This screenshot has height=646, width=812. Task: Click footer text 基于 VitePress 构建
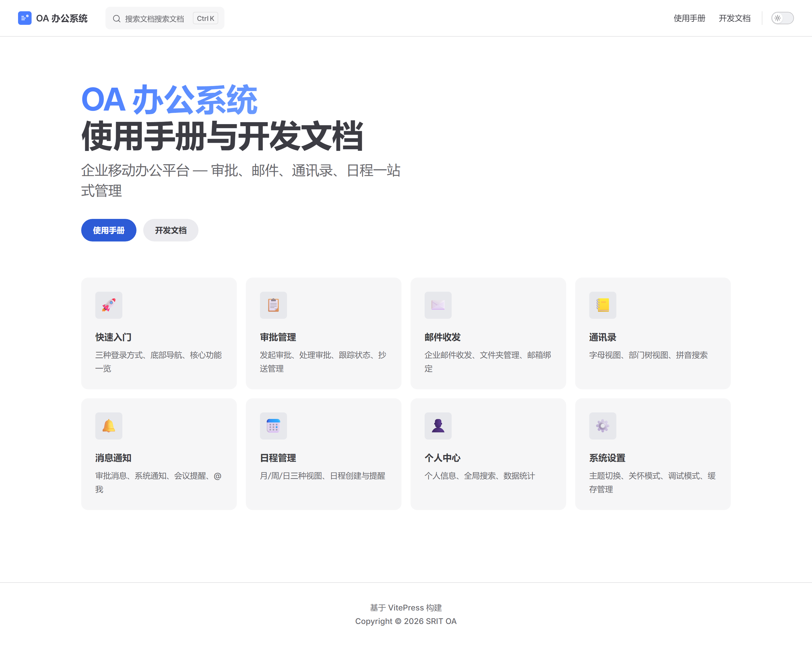click(406, 607)
